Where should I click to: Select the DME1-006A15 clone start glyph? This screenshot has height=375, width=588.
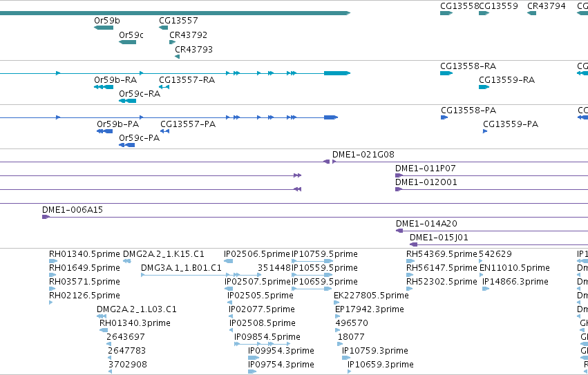point(46,217)
